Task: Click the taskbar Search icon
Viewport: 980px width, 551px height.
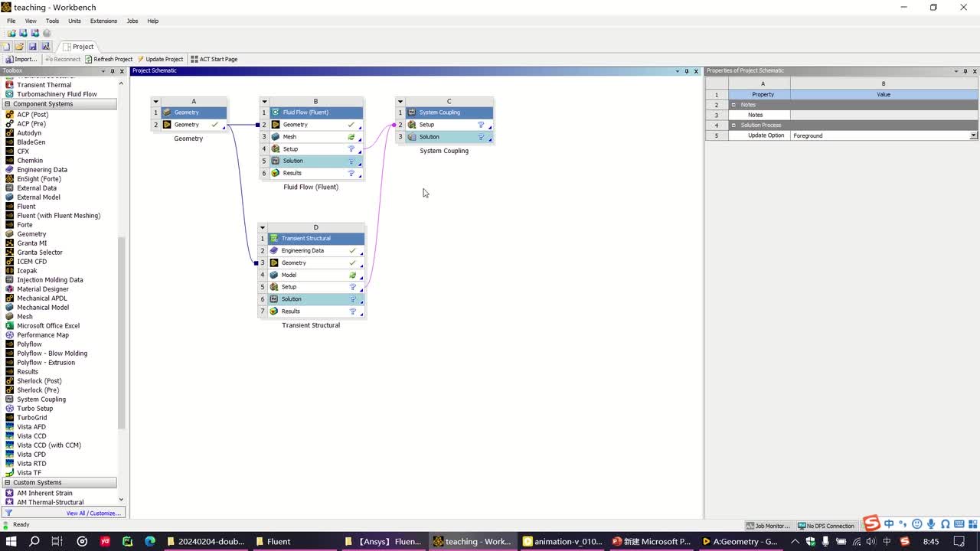Action: coord(34,542)
